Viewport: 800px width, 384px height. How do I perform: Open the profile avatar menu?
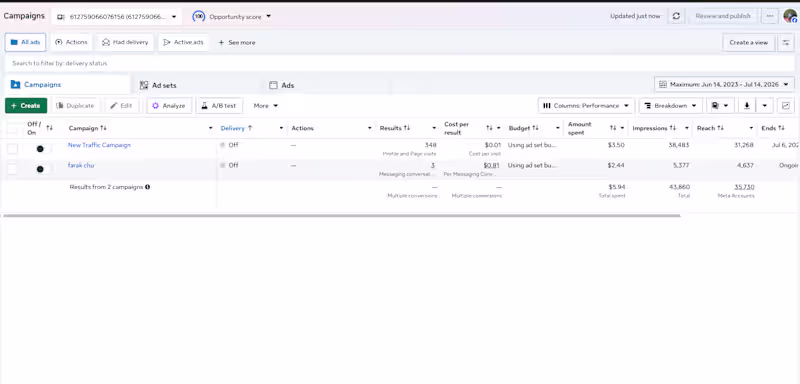(x=790, y=16)
